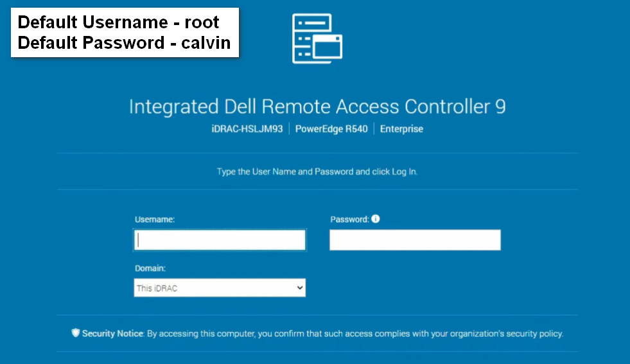630x364 pixels.
Task: Click the bold Security Notice text
Action: tap(112, 334)
